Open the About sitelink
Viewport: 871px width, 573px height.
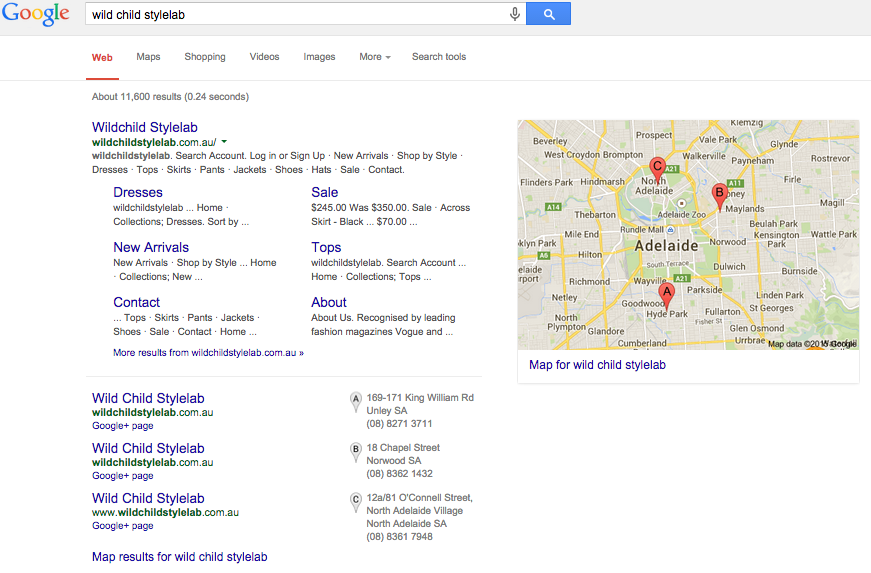(329, 302)
